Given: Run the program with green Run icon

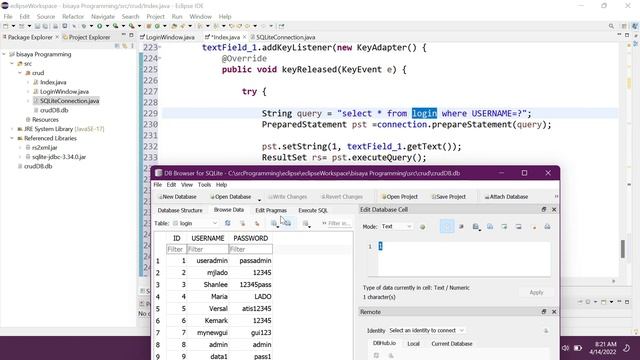Looking at the screenshot, I should [x=99, y=26].
